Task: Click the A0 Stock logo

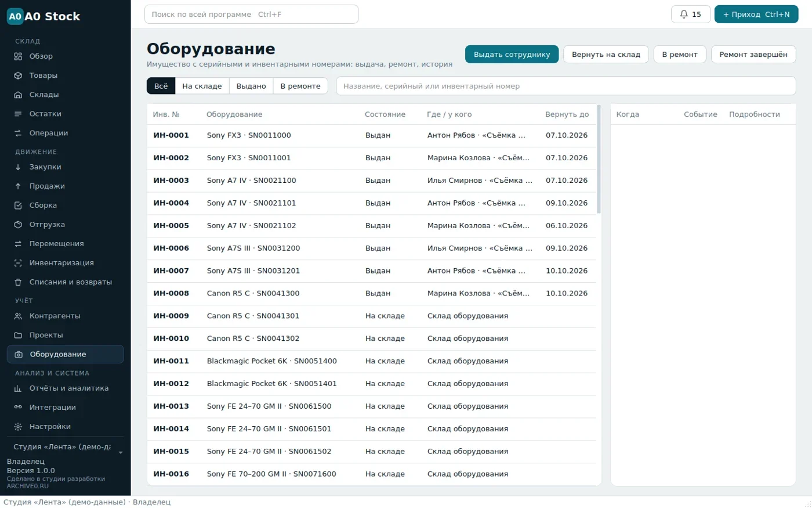Action: pos(43,16)
